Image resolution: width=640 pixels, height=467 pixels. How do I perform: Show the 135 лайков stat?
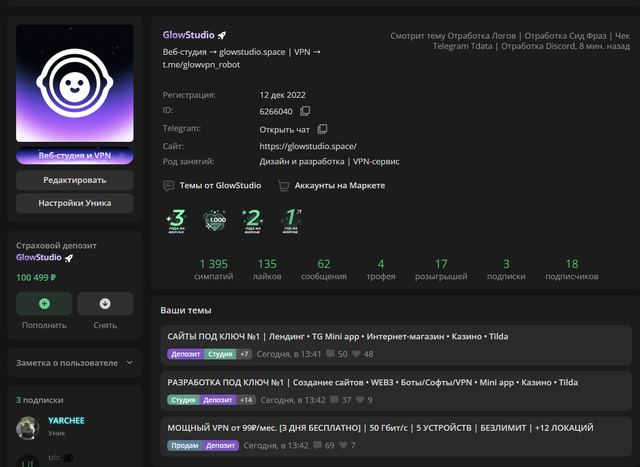tap(267, 269)
